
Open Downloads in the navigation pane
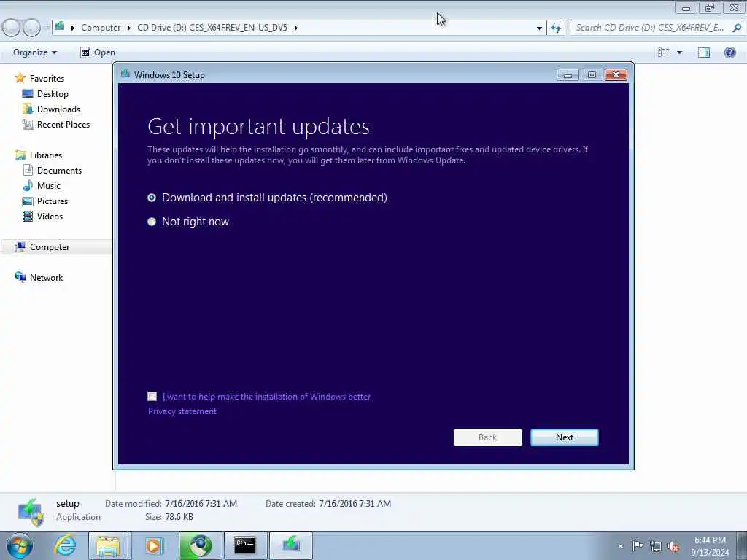point(58,109)
